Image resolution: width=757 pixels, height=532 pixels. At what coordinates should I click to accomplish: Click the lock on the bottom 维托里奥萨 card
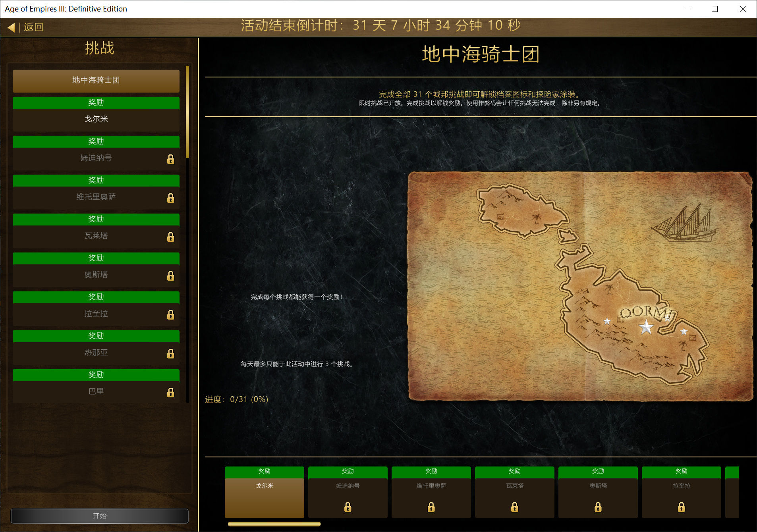pyautogui.click(x=431, y=507)
